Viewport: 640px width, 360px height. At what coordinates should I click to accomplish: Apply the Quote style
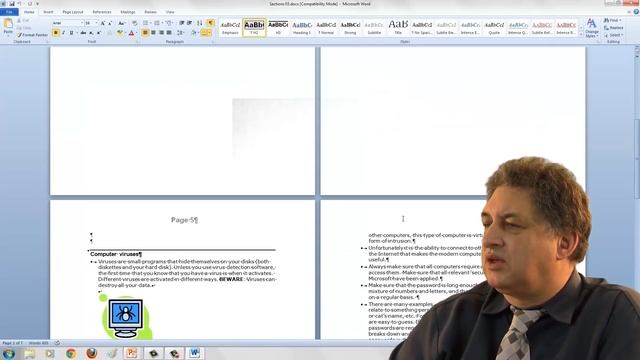[494, 28]
